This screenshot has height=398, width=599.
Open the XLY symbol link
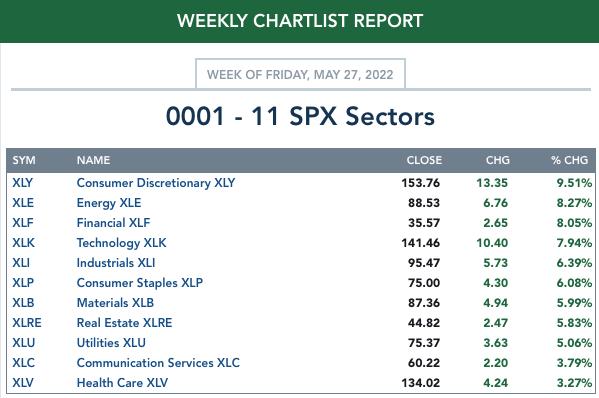(23, 183)
